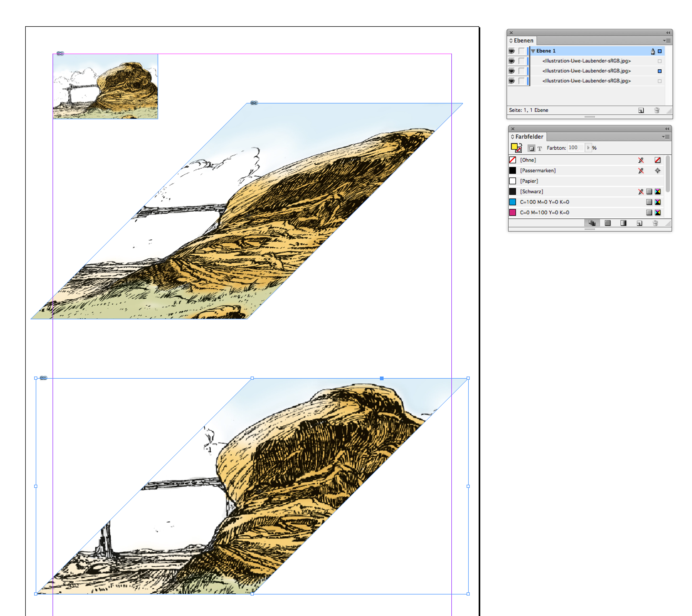Viewport: 692px width, 616px height.
Task: Click process color icon on magenta swatch row
Action: coord(649,212)
